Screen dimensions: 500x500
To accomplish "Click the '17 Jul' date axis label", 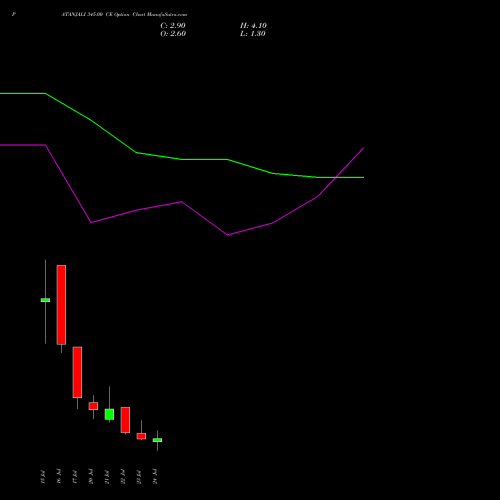I will (75, 476).
